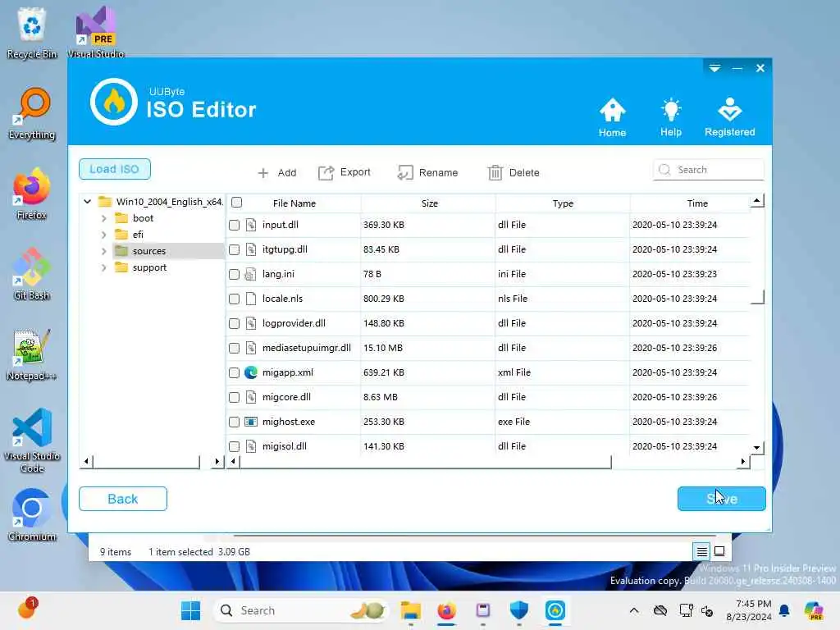Sort by Size column header
840x630 pixels.
click(x=429, y=203)
